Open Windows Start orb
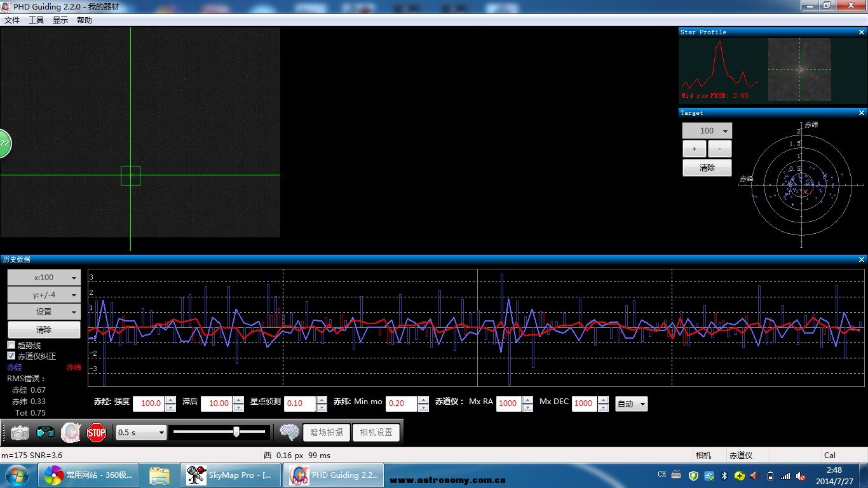 (16, 475)
